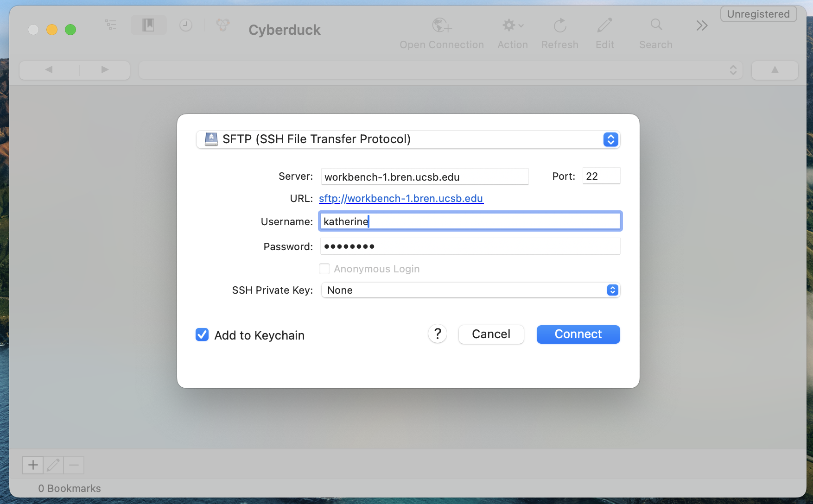Click the green zoom window button
This screenshot has width=813, height=504.
tap(70, 30)
